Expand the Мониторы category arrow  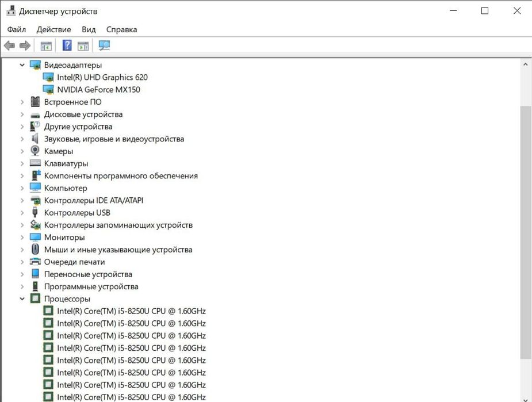pos(22,237)
